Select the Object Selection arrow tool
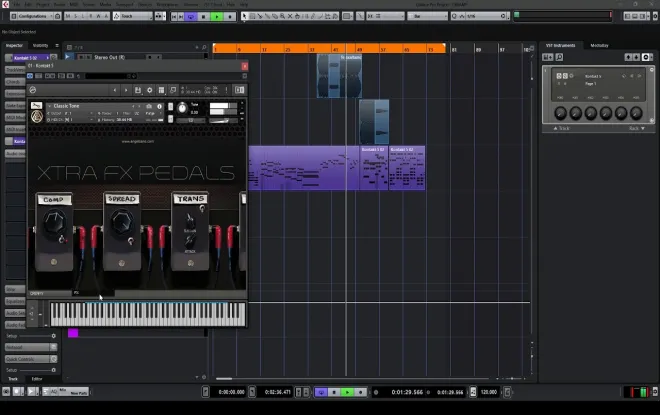660x415 pixels. click(244, 16)
